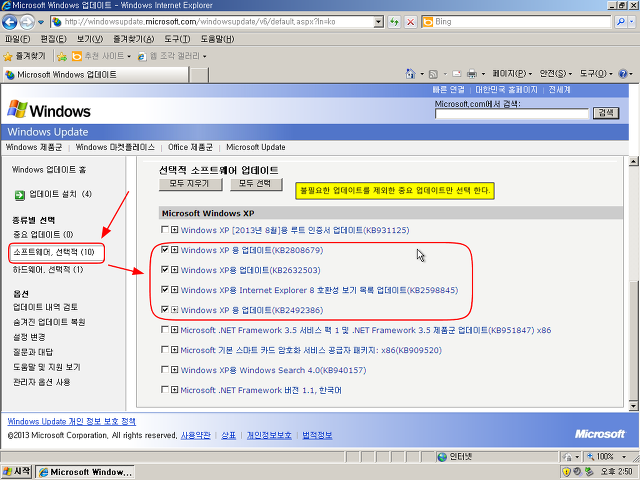Check the KB931125 root certificate update checkbox
The width and height of the screenshot is (640, 480).
pos(164,230)
